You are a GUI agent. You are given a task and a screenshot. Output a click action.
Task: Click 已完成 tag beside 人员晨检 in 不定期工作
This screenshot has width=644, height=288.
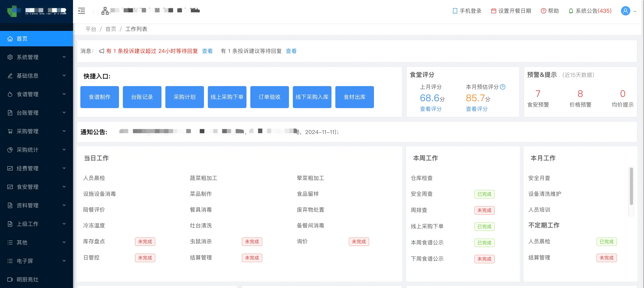point(607,241)
